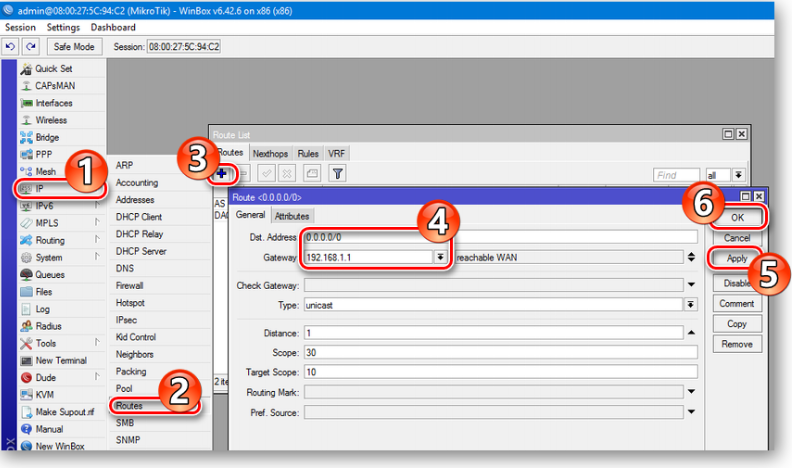792x468 pixels.
Task: Open the Session menu
Action: [20, 27]
